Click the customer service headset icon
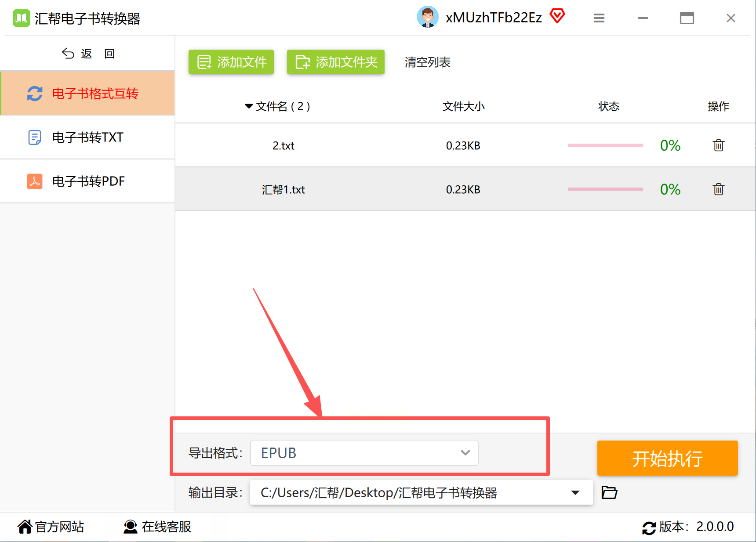 [130, 527]
